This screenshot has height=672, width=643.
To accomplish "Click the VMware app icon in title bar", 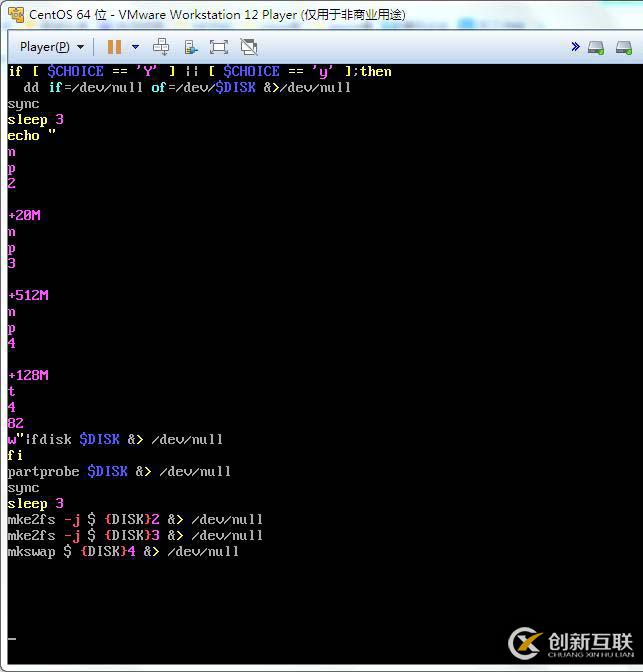I will pos(16,15).
